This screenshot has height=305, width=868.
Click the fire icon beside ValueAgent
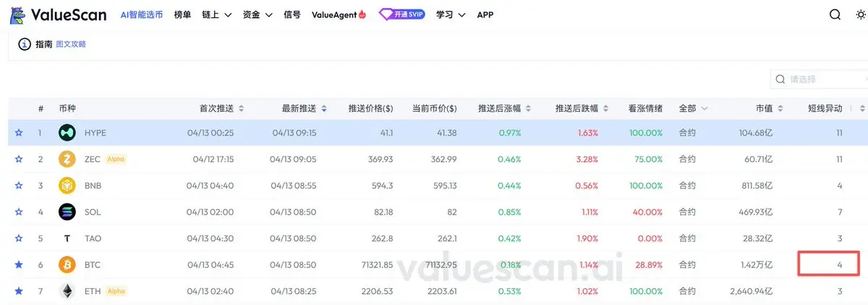[x=363, y=14]
